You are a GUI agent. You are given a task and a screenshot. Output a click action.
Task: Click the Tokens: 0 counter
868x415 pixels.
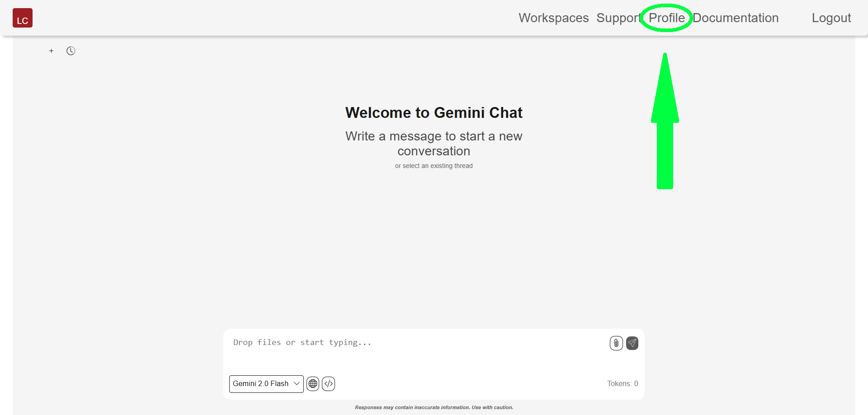(623, 383)
